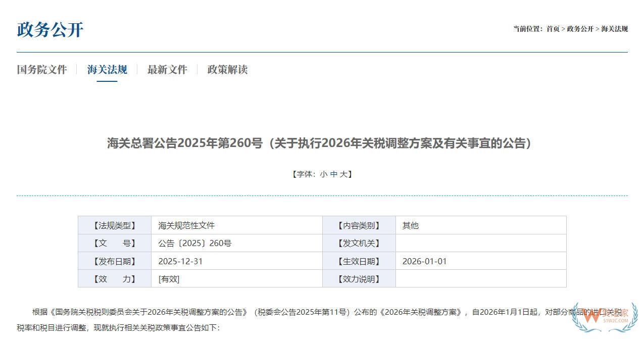
Task: Select the 海关法规 navigation tab
Action: coord(106,70)
